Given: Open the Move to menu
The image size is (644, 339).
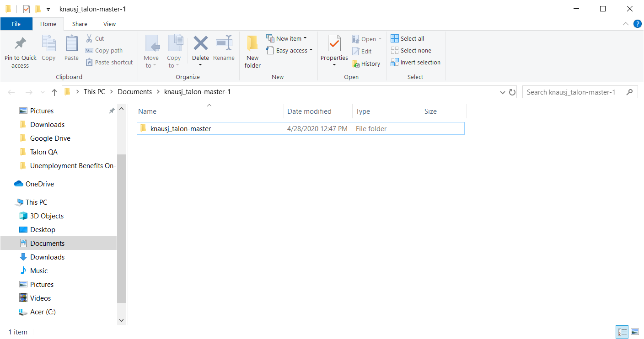Looking at the screenshot, I should pyautogui.click(x=151, y=52).
